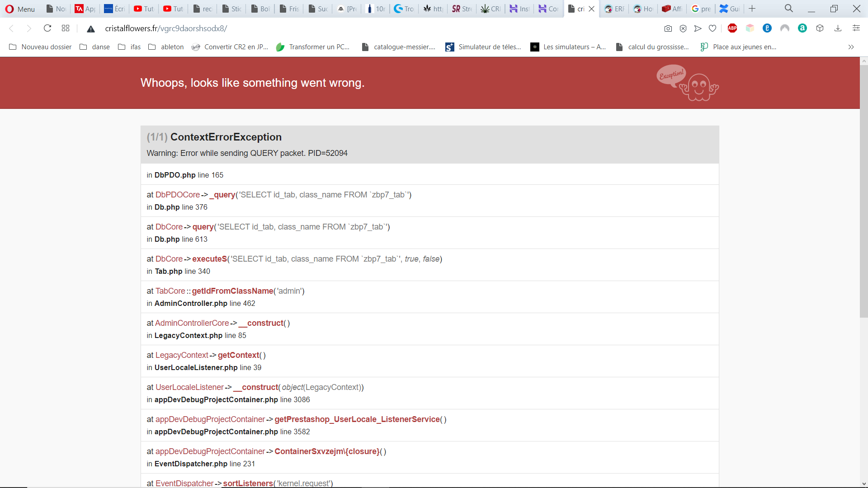The height and width of the screenshot is (488, 868).
Task: Click the snapshot camera icon
Action: (668, 28)
